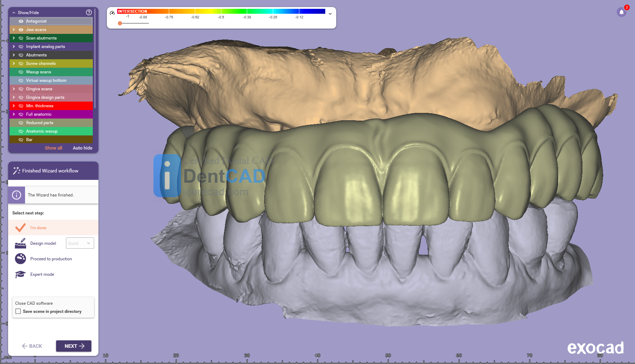Viewport: 635px width, 364px height.
Task: Click the wizard info icon
Action: (17, 195)
